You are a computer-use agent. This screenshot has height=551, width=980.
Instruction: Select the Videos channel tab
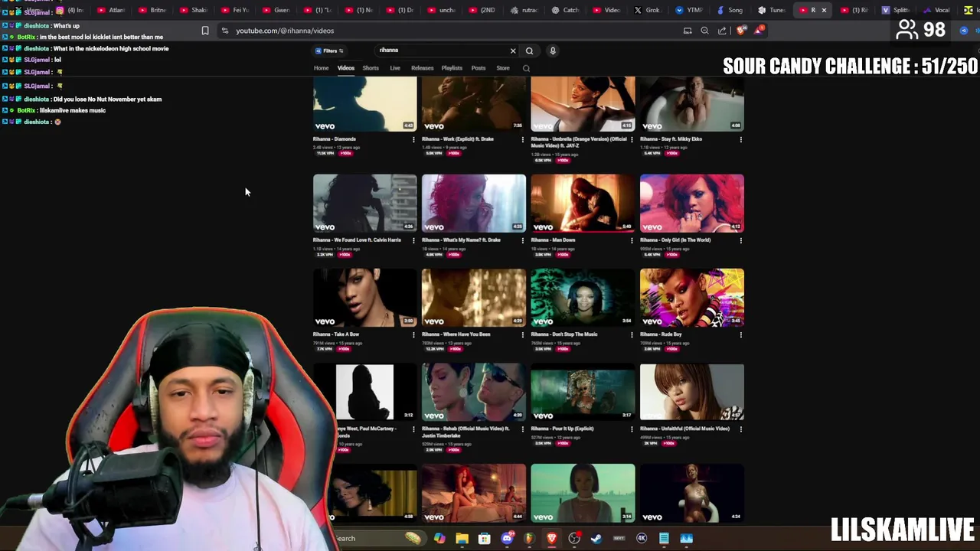pyautogui.click(x=346, y=68)
